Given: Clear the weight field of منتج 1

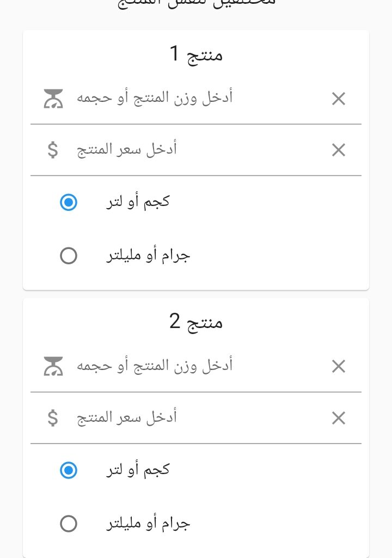Looking at the screenshot, I should pyautogui.click(x=339, y=99).
